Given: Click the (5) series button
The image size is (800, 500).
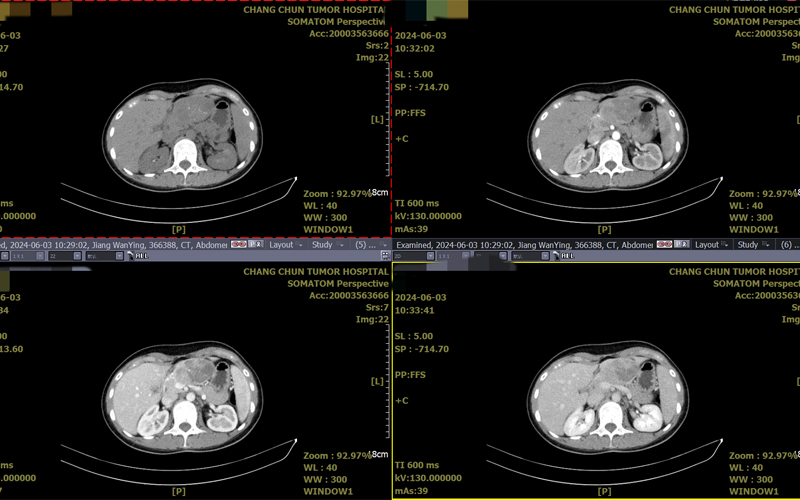Looking at the screenshot, I should (360, 244).
